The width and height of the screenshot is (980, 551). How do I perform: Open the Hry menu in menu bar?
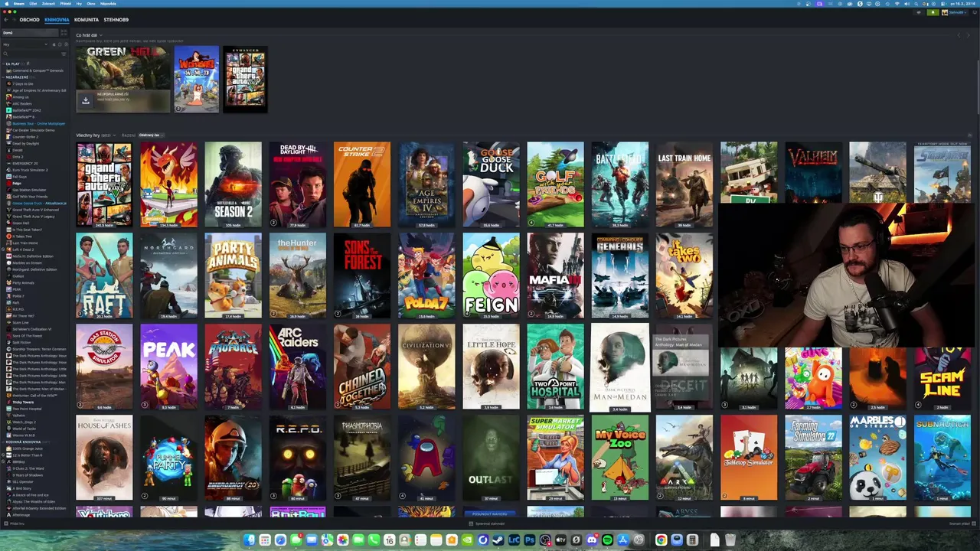tap(79, 4)
